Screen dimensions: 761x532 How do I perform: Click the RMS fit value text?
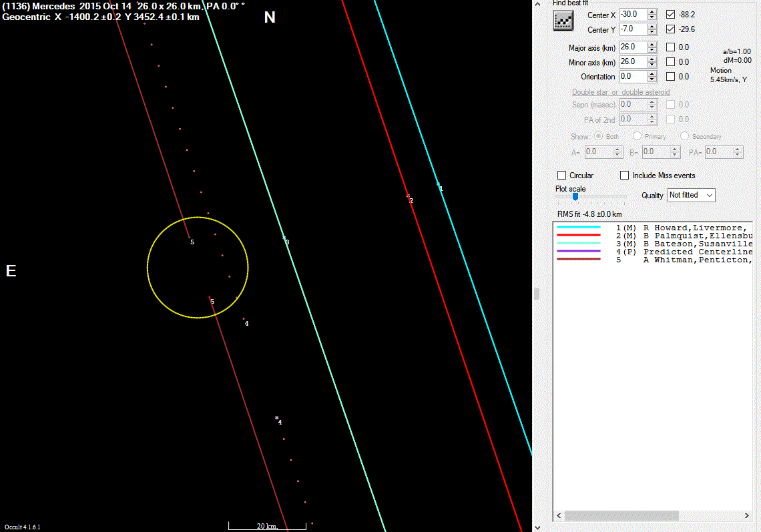point(589,214)
